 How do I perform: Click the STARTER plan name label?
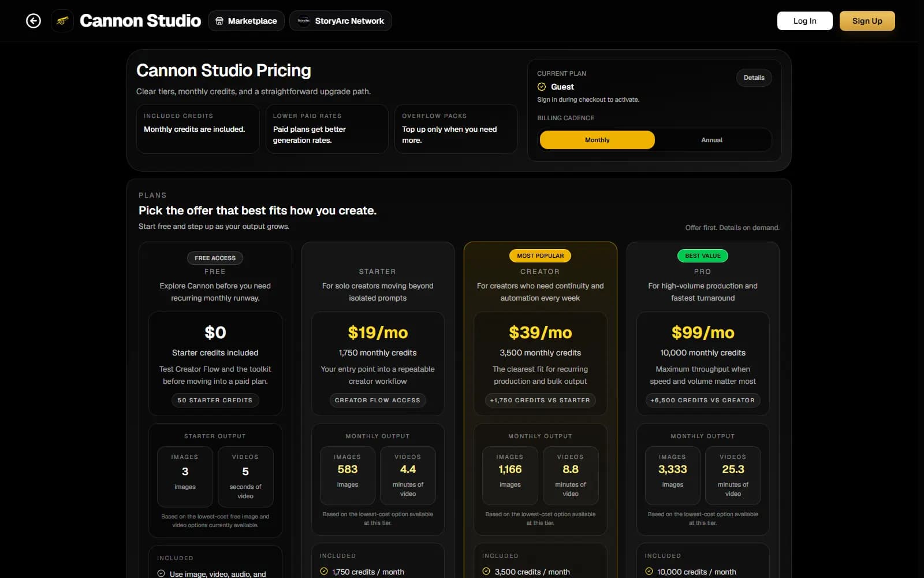coord(378,272)
